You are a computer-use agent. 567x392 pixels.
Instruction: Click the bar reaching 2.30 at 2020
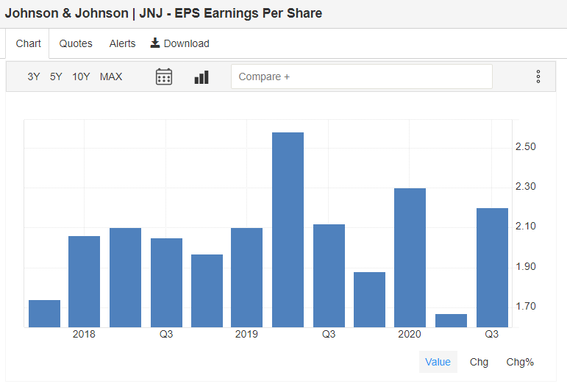click(x=410, y=257)
